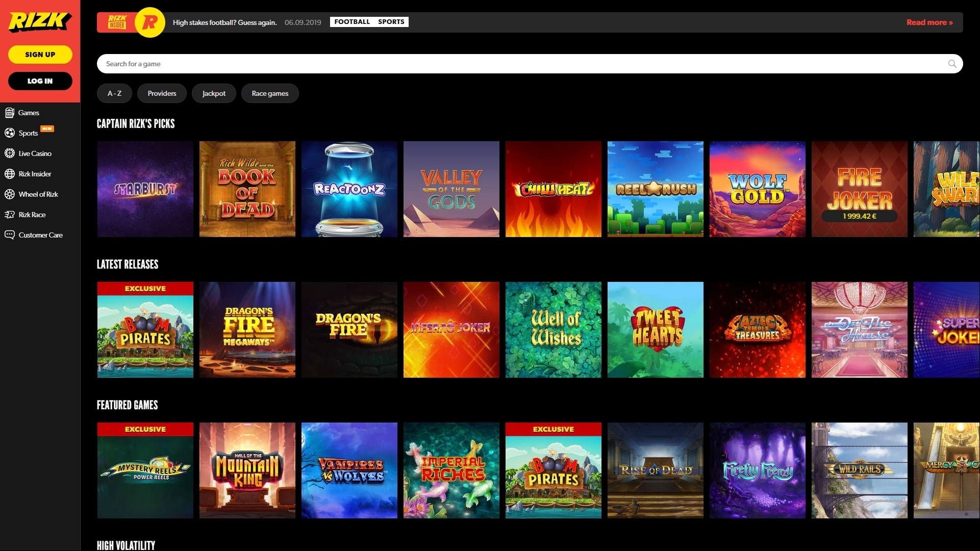Click the search magnifier icon
980x551 pixels.
(952, 63)
